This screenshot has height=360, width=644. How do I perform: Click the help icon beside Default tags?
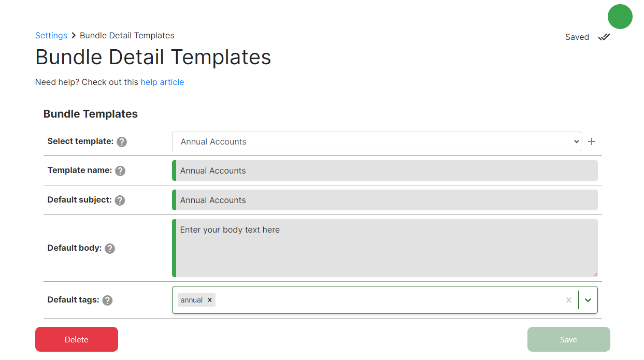pos(107,300)
